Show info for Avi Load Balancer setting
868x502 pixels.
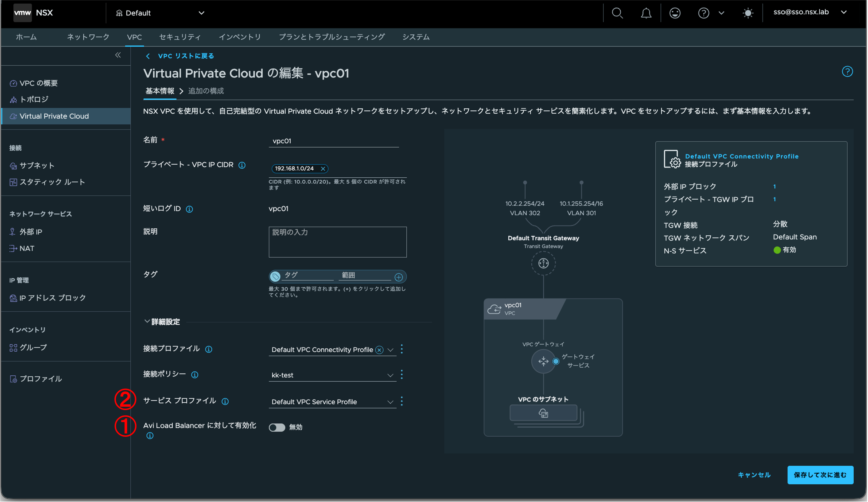(150, 436)
